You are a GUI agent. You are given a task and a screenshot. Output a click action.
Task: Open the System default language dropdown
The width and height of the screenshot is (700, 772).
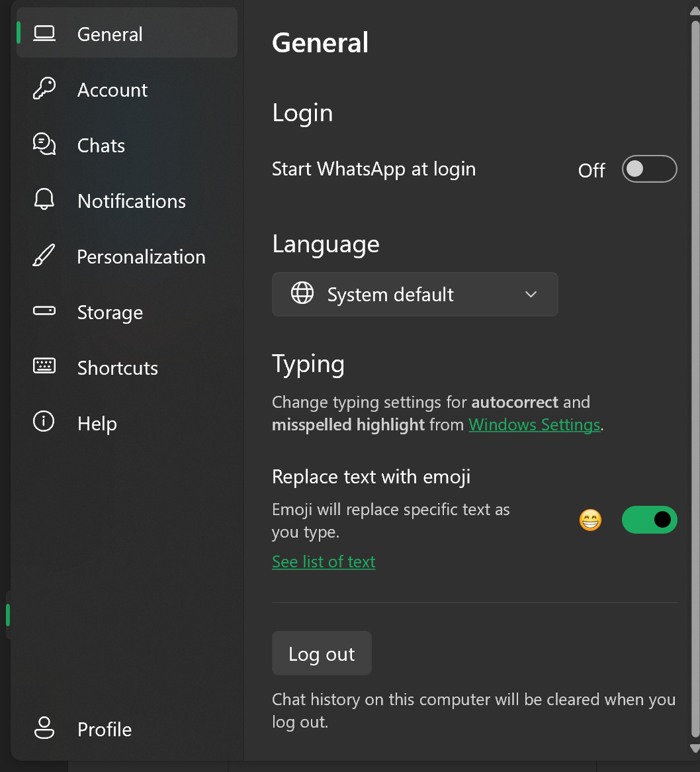[415, 295]
